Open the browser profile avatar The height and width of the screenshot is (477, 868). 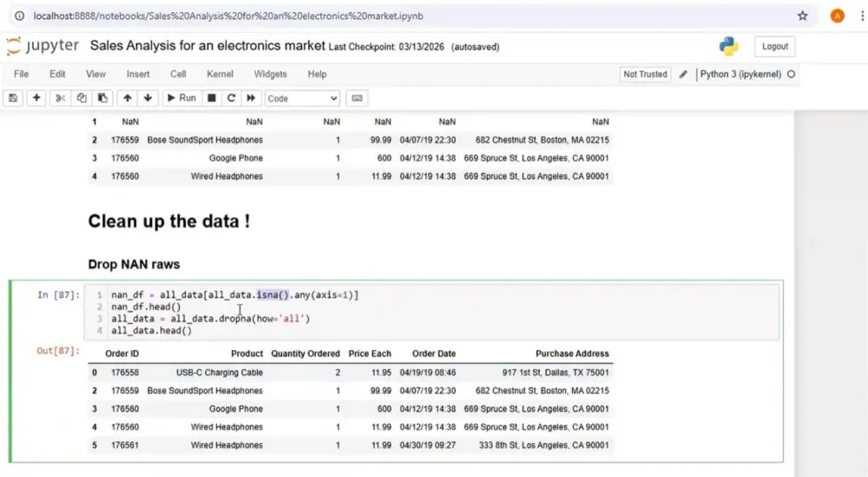(x=838, y=16)
